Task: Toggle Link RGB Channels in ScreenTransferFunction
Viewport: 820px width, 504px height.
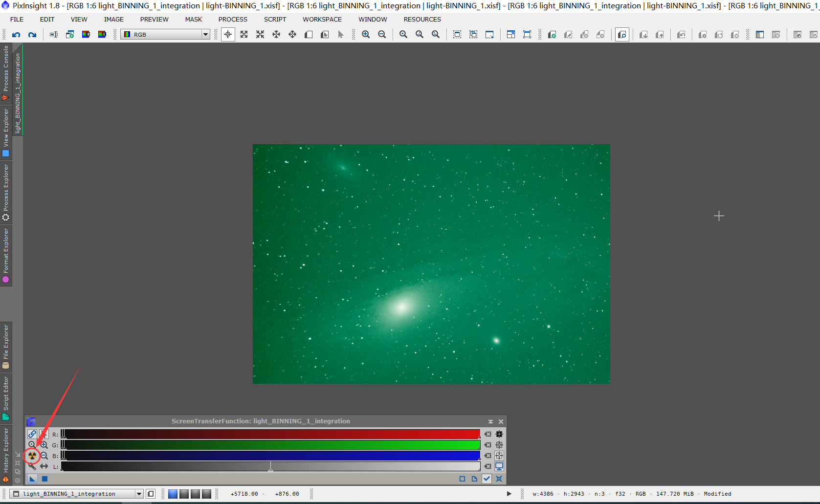Action: click(32, 434)
